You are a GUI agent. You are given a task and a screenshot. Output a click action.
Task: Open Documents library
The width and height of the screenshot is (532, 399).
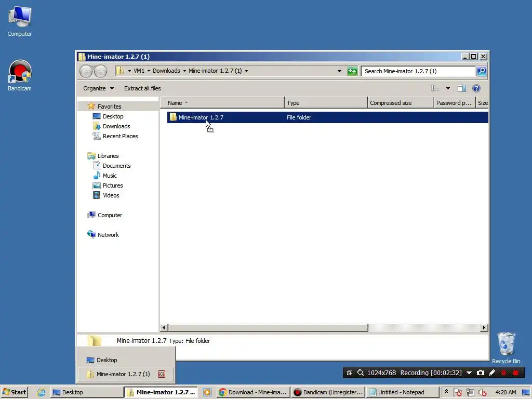click(116, 166)
